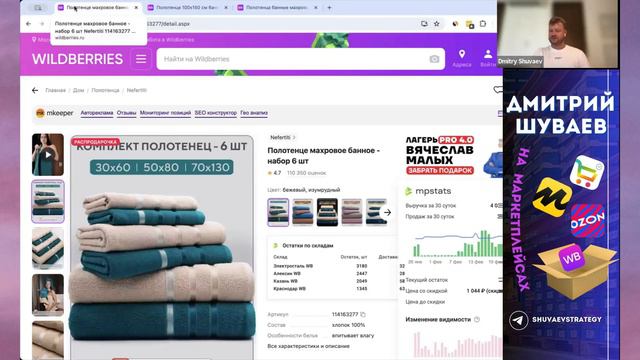This screenshot has height=360, width=640.
Task: Close the first Полотенце махровое tab
Action: click(136, 7)
